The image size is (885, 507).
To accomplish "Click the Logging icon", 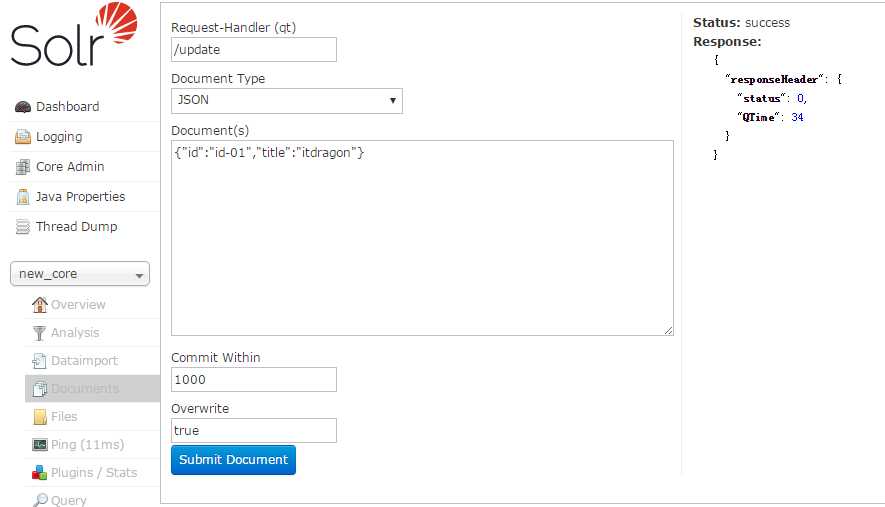I will 23,137.
